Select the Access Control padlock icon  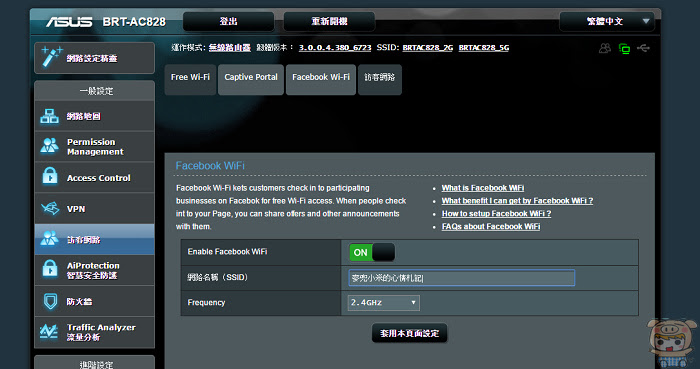click(50, 176)
